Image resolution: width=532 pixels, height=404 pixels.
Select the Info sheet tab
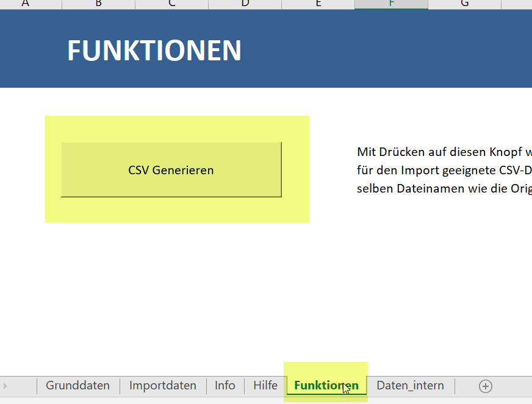coord(225,386)
